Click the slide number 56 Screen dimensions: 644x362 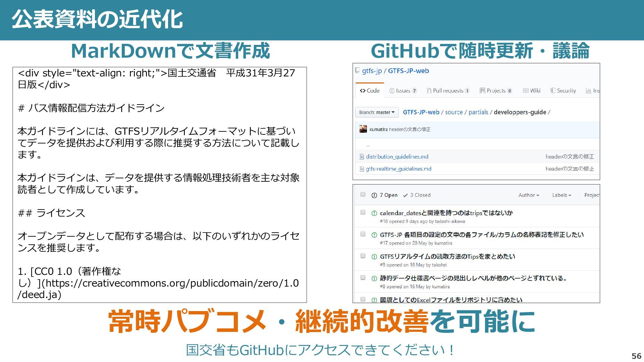pos(636,356)
